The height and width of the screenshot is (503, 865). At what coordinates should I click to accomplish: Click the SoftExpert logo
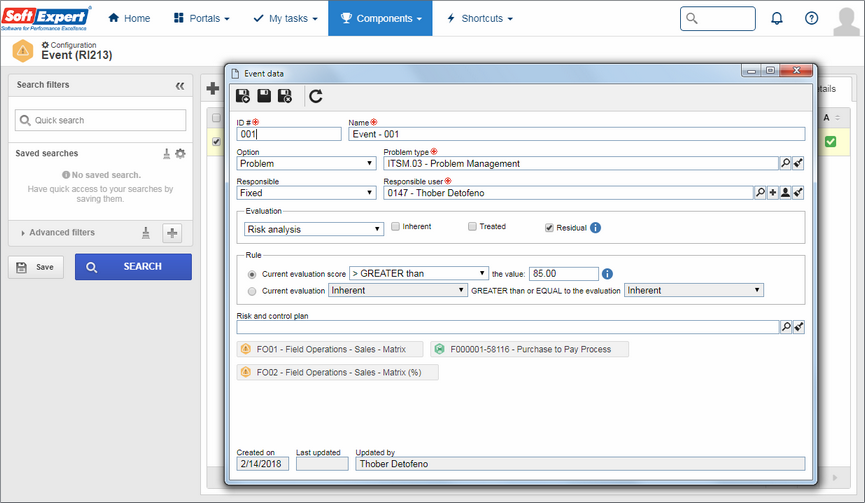45,18
